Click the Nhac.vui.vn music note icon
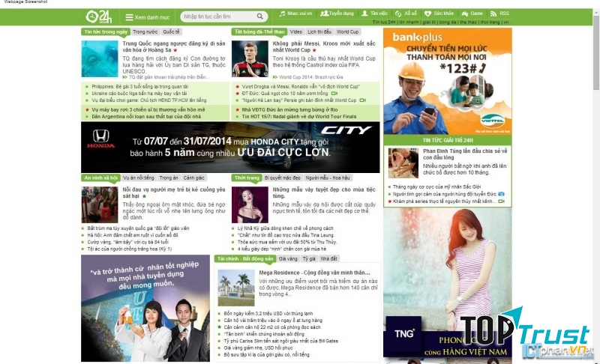The height and width of the screenshot is (364, 600). click(282, 13)
